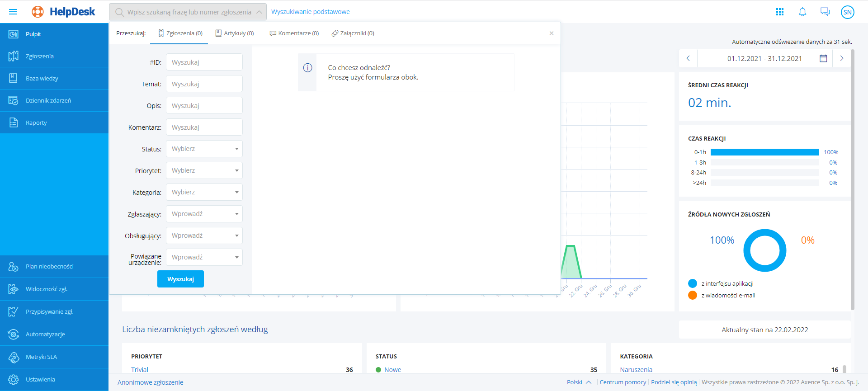Open the chat messages icon
The width and height of the screenshot is (868, 391).
(x=825, y=12)
